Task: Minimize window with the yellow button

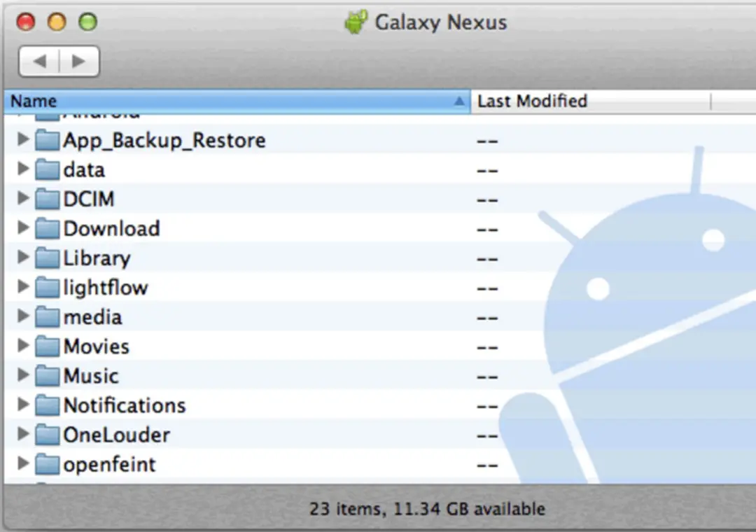Action: pos(57,22)
